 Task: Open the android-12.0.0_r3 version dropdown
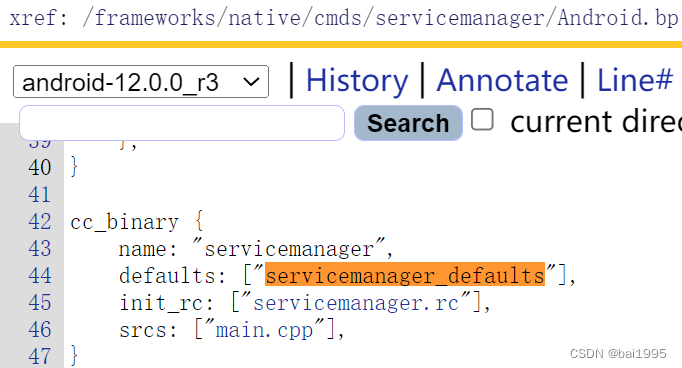[x=141, y=82]
